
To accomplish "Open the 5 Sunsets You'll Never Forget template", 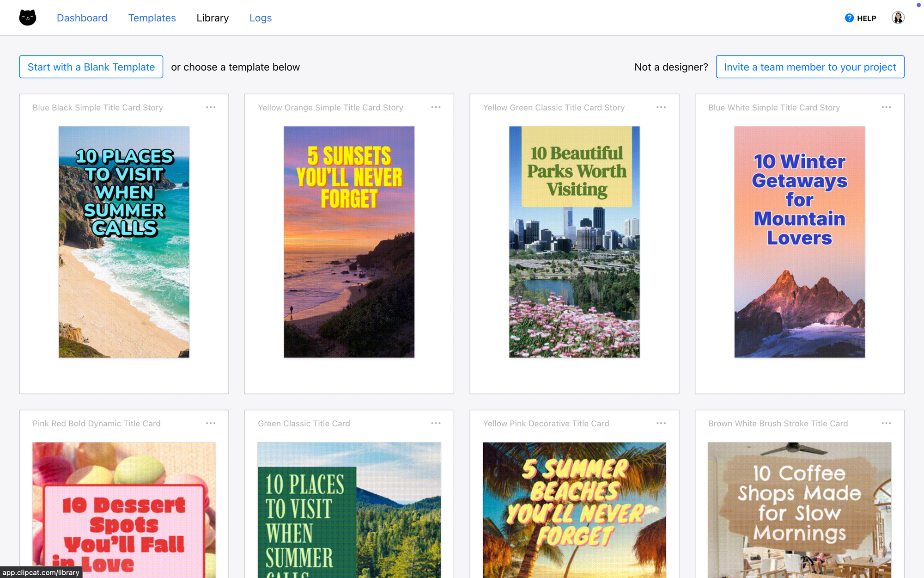I will (x=349, y=241).
